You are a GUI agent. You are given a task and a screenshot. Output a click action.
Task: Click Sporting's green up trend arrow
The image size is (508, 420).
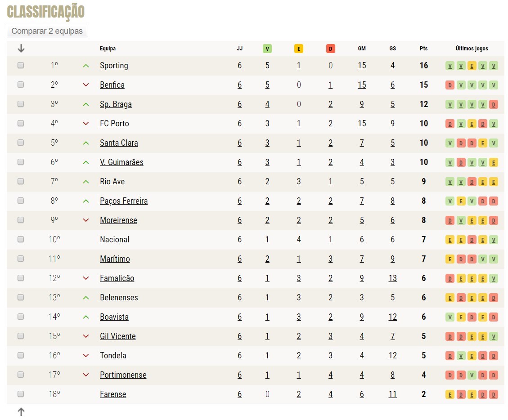tap(86, 66)
